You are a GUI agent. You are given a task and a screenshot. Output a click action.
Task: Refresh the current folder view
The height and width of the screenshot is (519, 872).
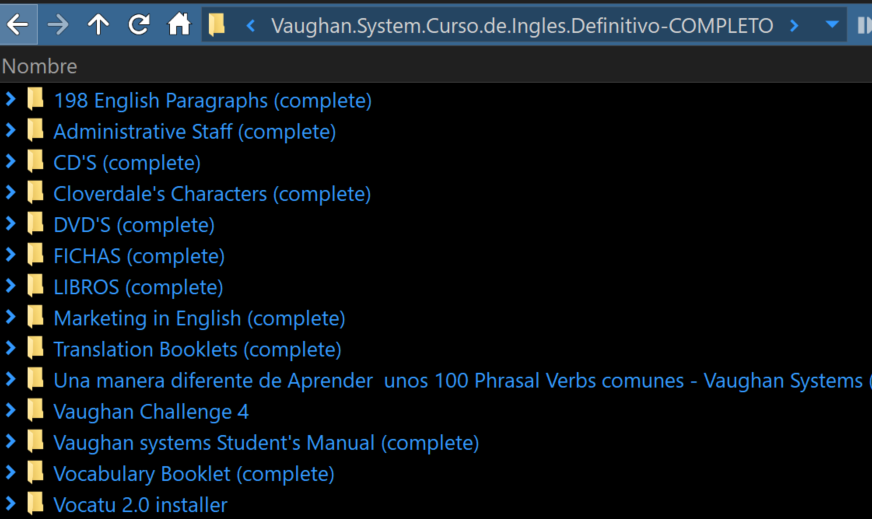coord(139,25)
